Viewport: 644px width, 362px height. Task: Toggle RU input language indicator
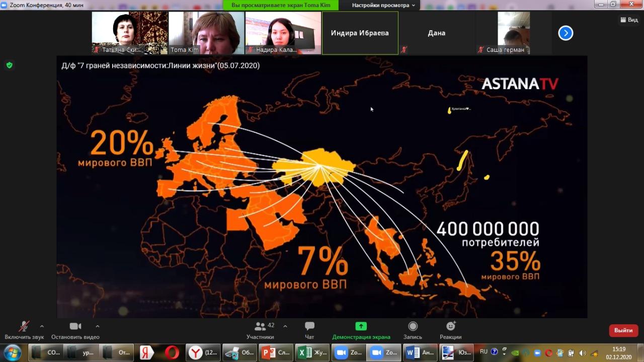[484, 351]
